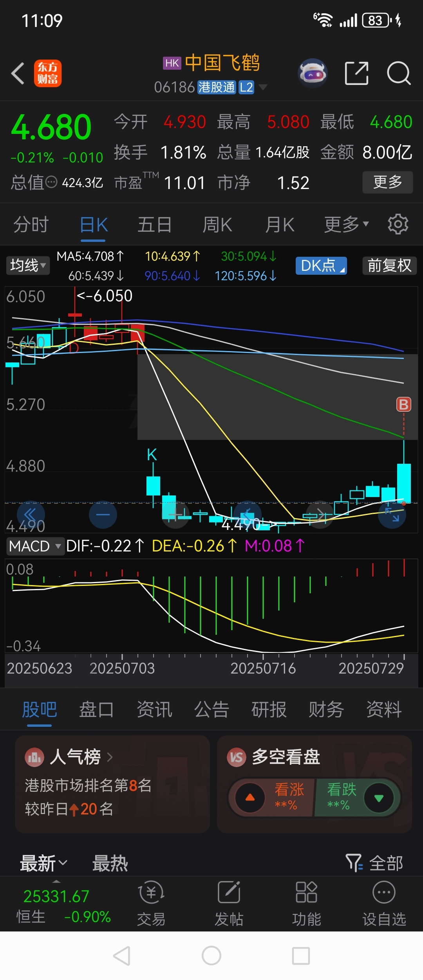Tap the VS 多空看盘 icon
Screen dimensions: 423x980
pos(237,757)
